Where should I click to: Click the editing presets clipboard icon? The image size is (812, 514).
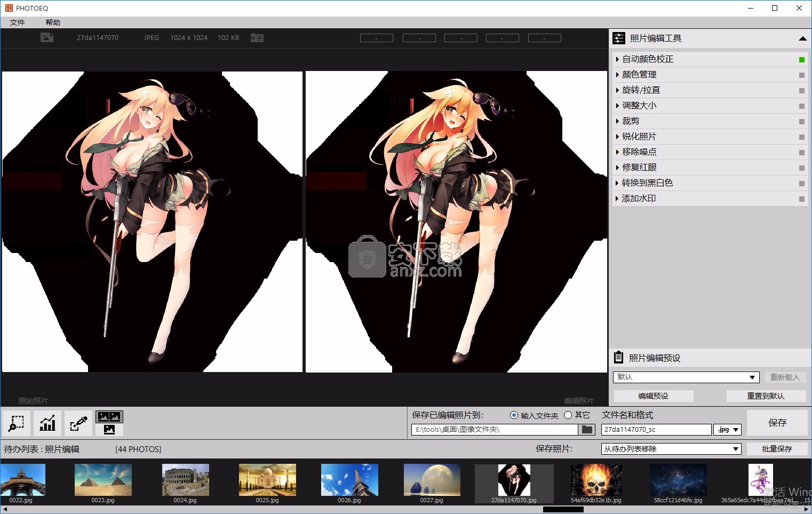pyautogui.click(x=619, y=357)
